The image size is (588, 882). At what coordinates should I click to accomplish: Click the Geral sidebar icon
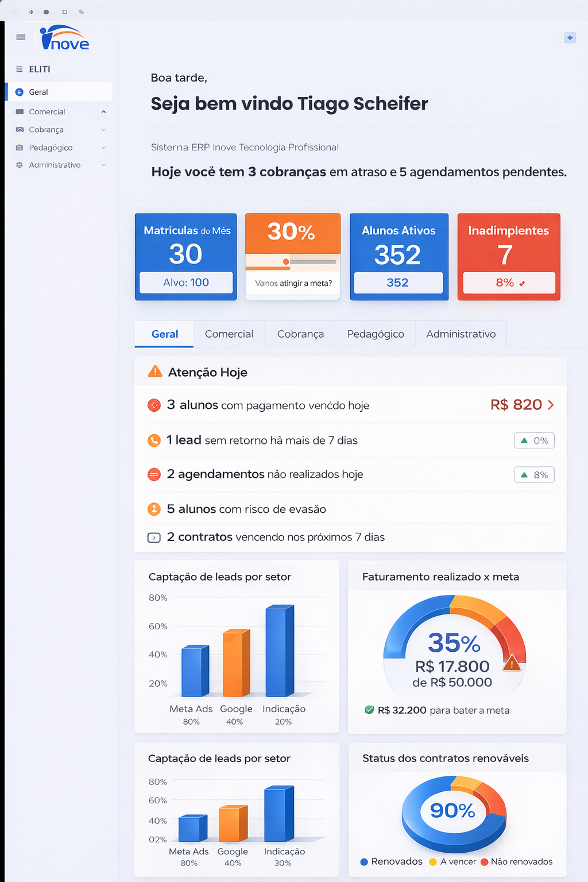pyautogui.click(x=20, y=92)
